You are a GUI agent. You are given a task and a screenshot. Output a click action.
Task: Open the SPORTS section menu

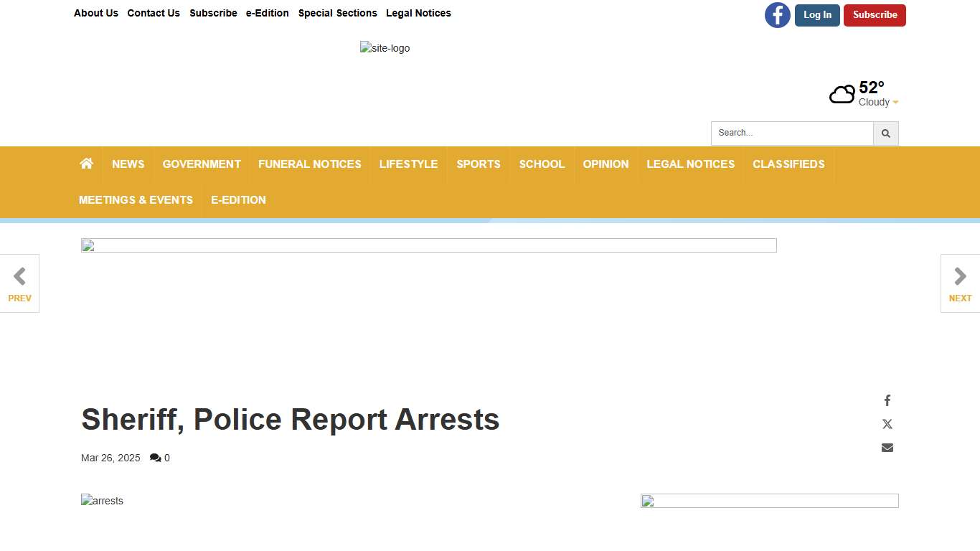point(478,164)
